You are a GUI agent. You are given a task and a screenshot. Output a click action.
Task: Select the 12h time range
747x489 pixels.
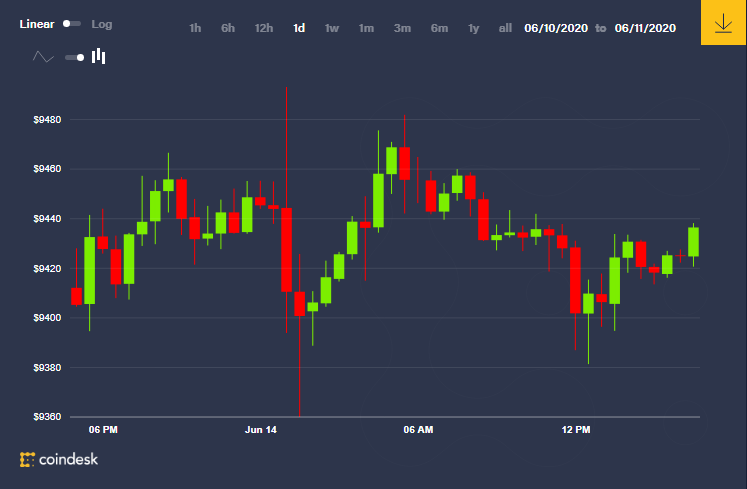click(x=264, y=28)
